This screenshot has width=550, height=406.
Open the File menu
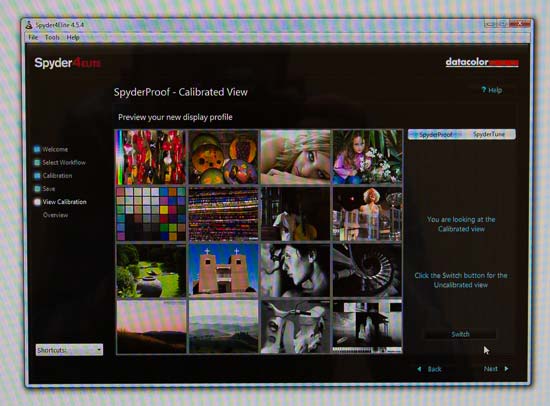point(33,37)
